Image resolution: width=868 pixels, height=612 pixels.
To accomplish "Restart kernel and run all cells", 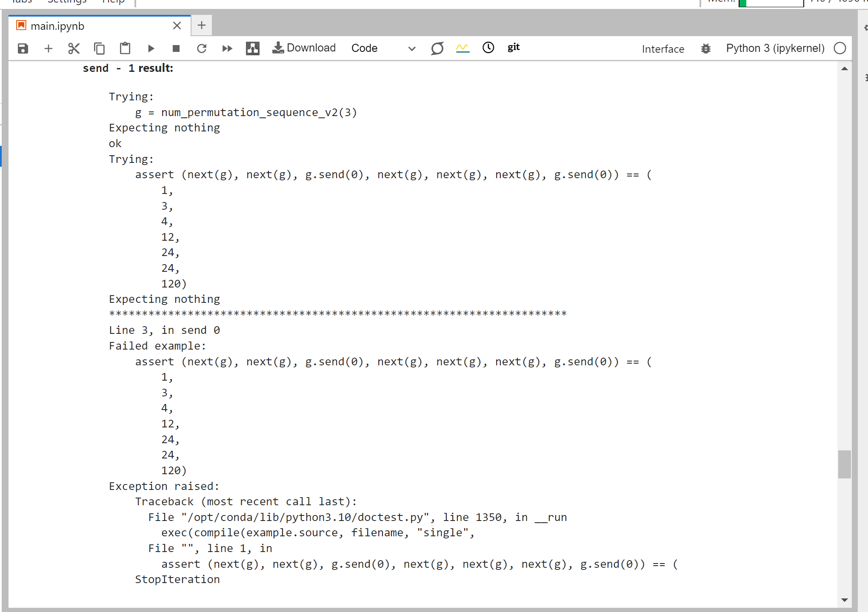I will tap(227, 48).
